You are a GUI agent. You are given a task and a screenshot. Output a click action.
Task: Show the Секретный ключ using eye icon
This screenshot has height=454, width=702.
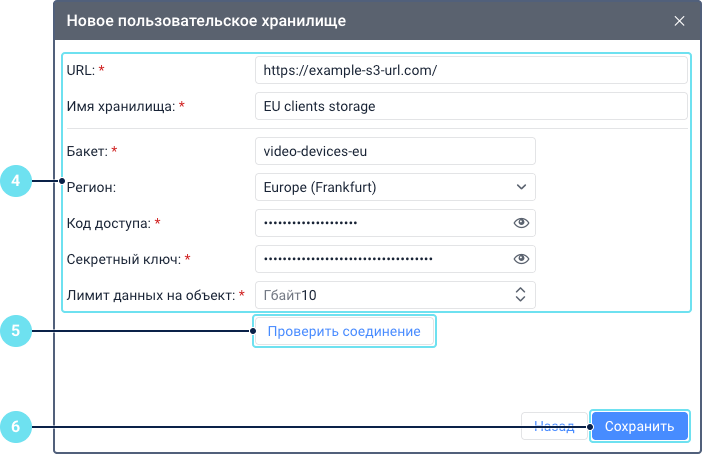[x=520, y=259]
